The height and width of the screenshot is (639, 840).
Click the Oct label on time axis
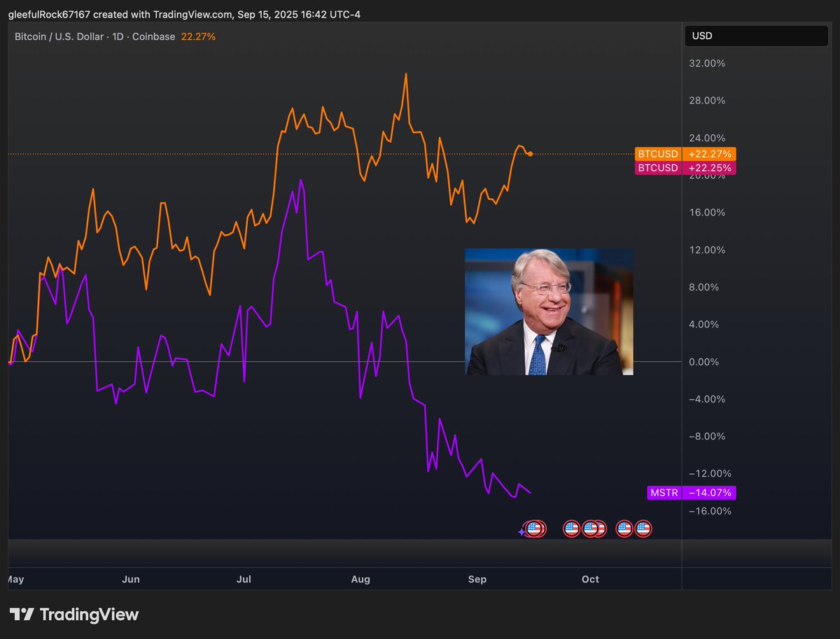(590, 579)
